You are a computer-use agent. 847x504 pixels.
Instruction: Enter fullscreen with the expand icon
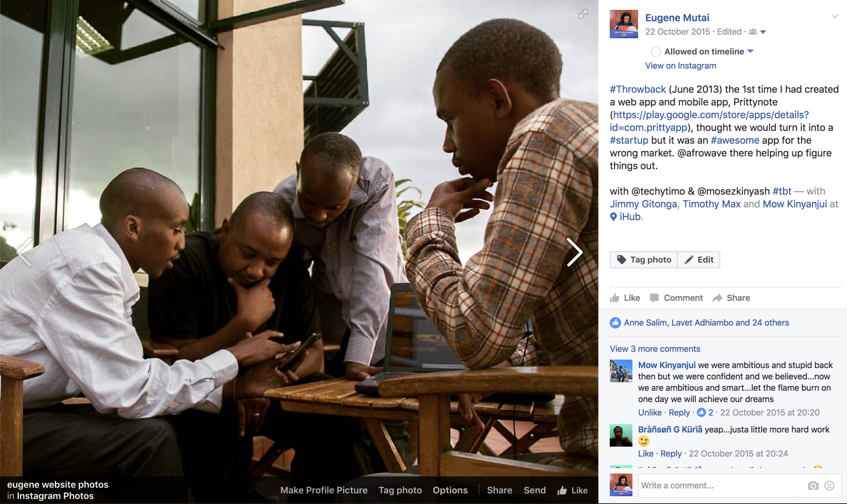(583, 14)
